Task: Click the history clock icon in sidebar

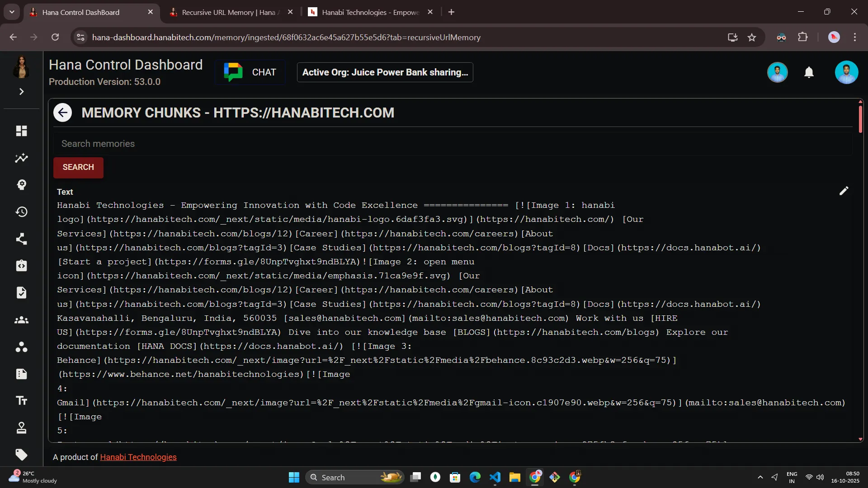Action: [21, 212]
